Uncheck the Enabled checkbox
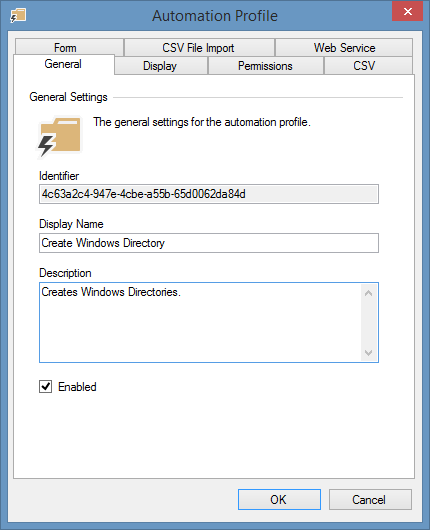430x530 pixels. point(46,386)
